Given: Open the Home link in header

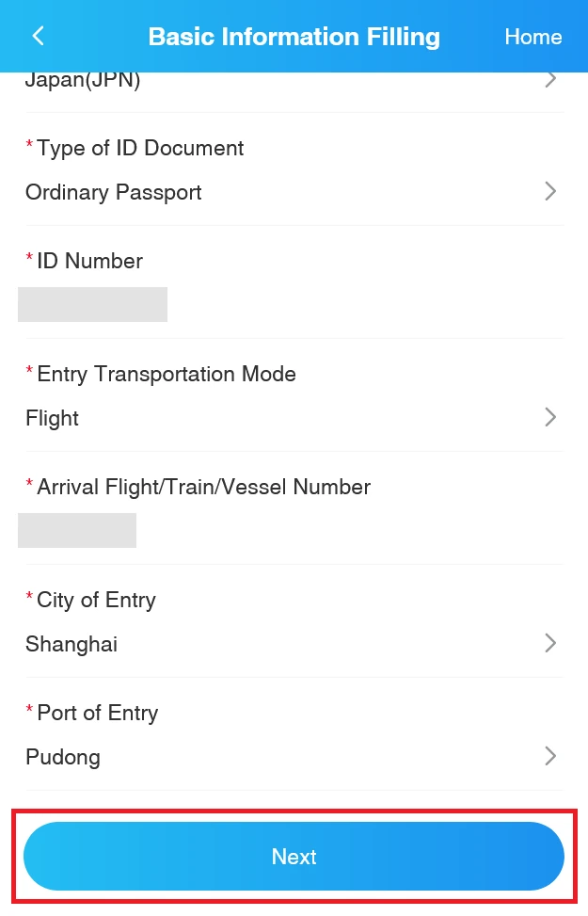Looking at the screenshot, I should point(532,37).
